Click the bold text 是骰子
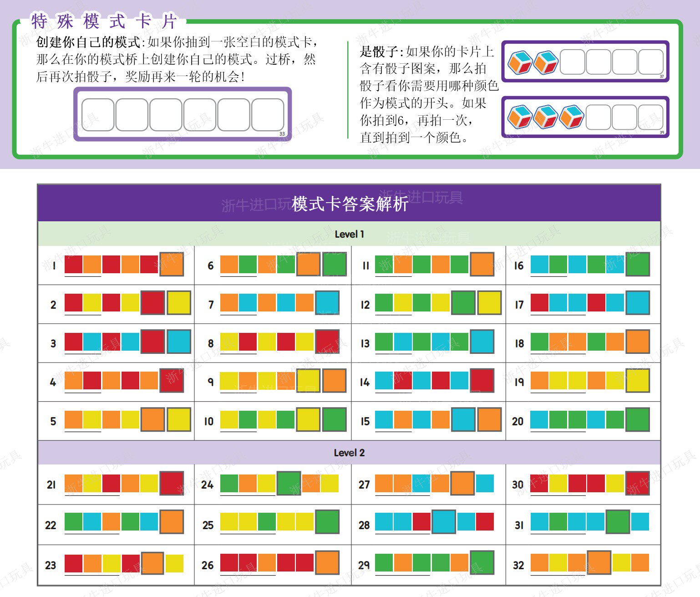700x597 pixels. (x=379, y=51)
